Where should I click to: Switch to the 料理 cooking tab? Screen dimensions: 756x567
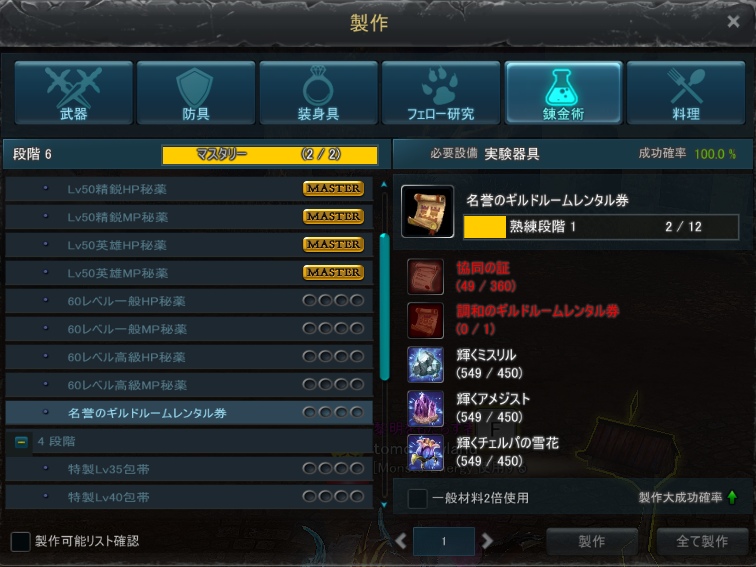(x=686, y=93)
